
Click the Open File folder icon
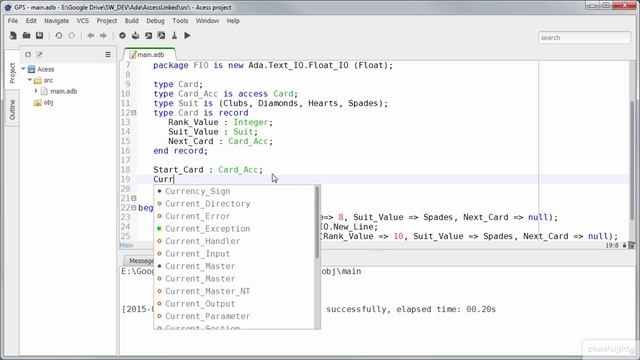26,36
